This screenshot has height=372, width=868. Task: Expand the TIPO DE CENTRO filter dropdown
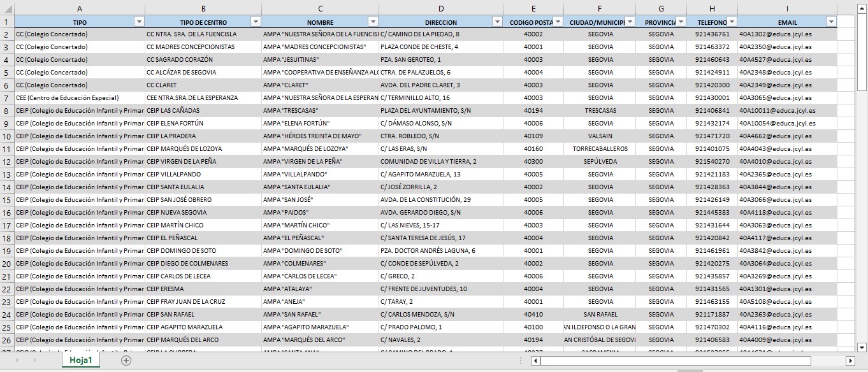[x=256, y=22]
